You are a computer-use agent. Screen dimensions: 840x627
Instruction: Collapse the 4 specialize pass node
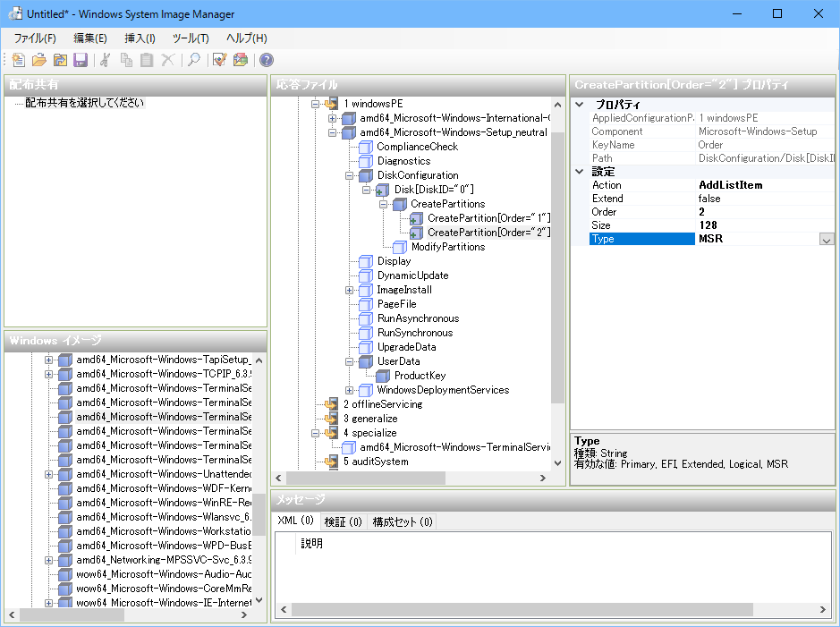[316, 433]
